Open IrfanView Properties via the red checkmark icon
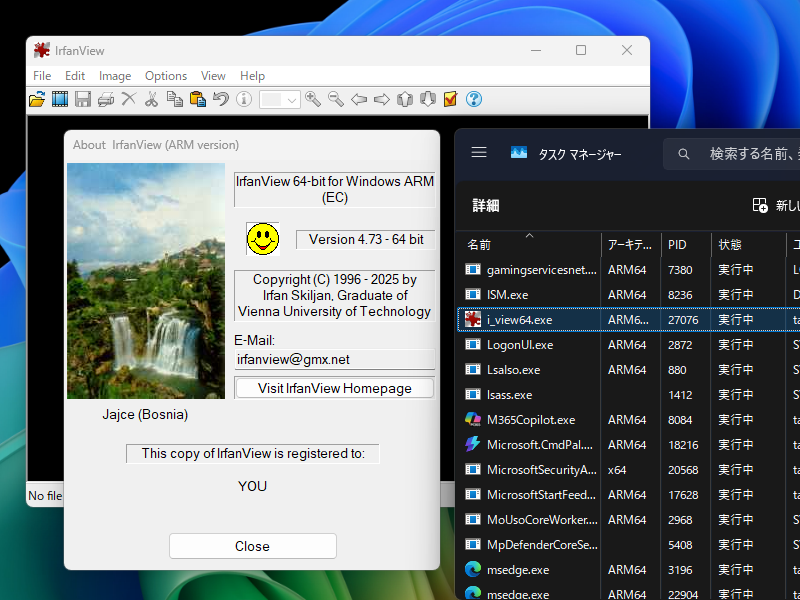 [449, 99]
